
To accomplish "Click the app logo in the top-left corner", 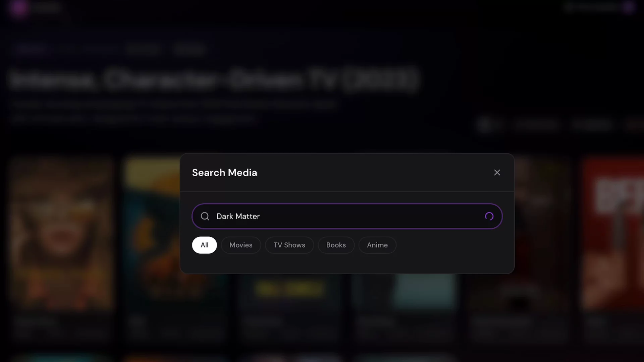I will coord(19,8).
